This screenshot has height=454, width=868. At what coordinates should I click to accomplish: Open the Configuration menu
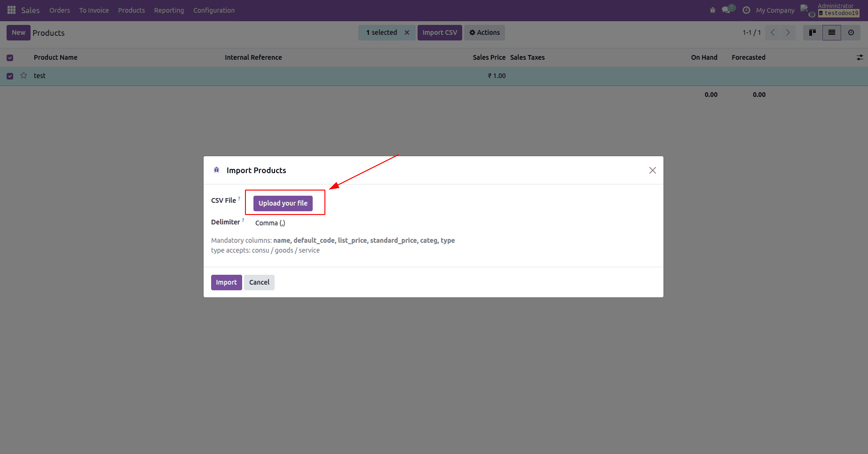[x=214, y=10]
